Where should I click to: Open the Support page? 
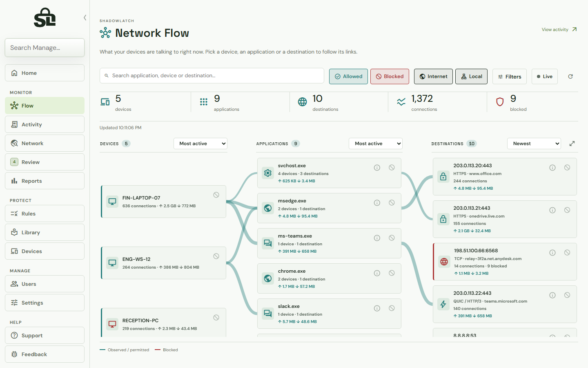pyautogui.click(x=45, y=335)
